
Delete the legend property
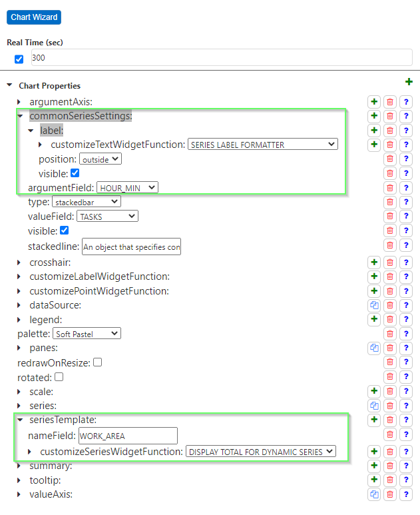click(390, 320)
